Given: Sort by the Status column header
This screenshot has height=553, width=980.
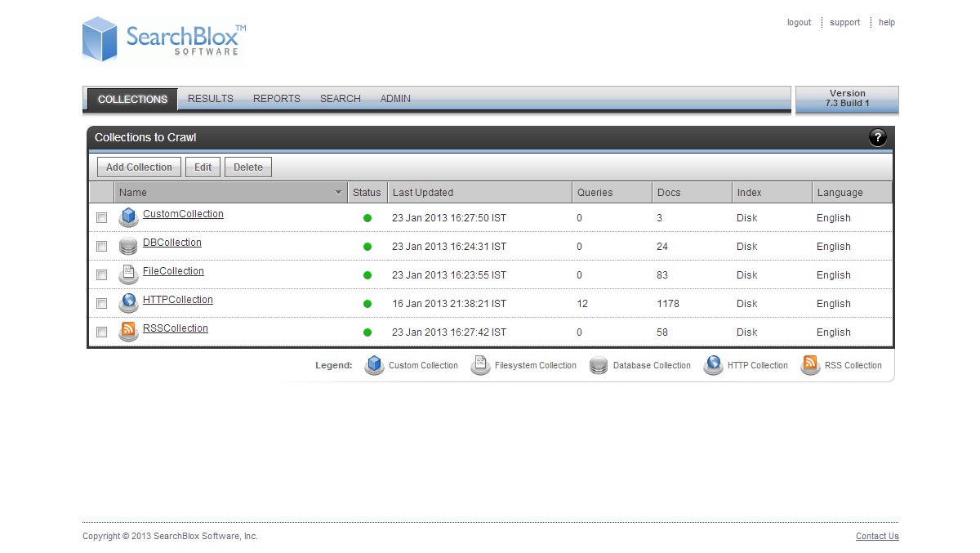Looking at the screenshot, I should [367, 193].
